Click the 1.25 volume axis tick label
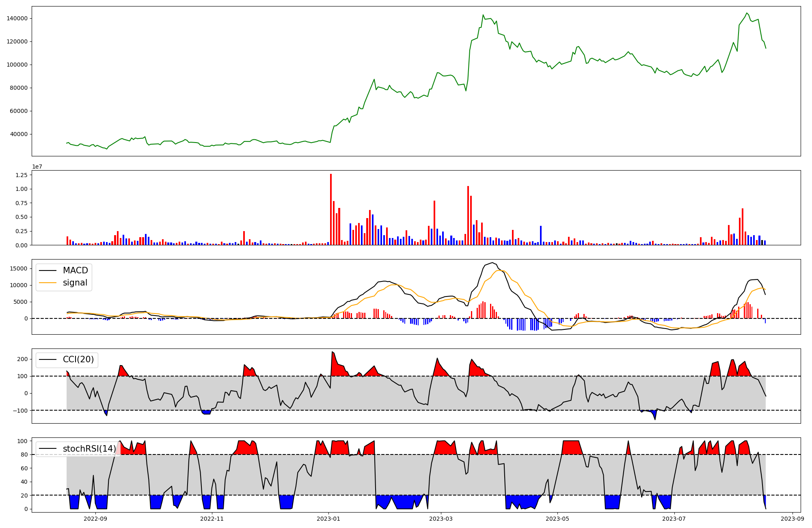Viewport: 812px width, 528px height. click(x=22, y=175)
